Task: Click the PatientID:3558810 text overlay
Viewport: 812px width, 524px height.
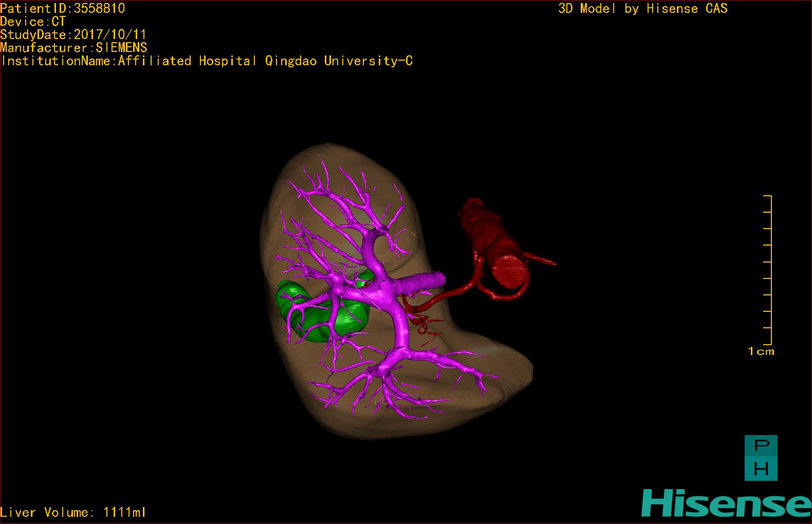Action: point(63,8)
